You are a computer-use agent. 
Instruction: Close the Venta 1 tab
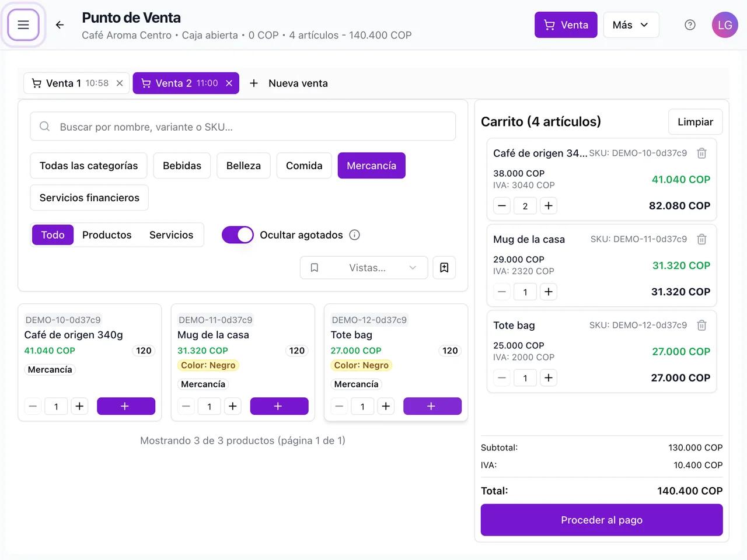pos(120,83)
